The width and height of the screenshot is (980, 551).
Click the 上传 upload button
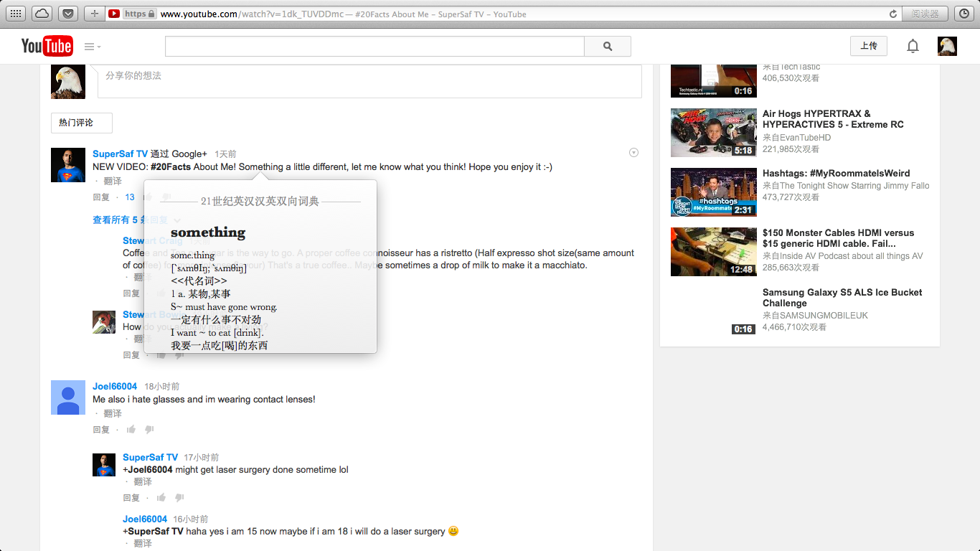coord(869,46)
